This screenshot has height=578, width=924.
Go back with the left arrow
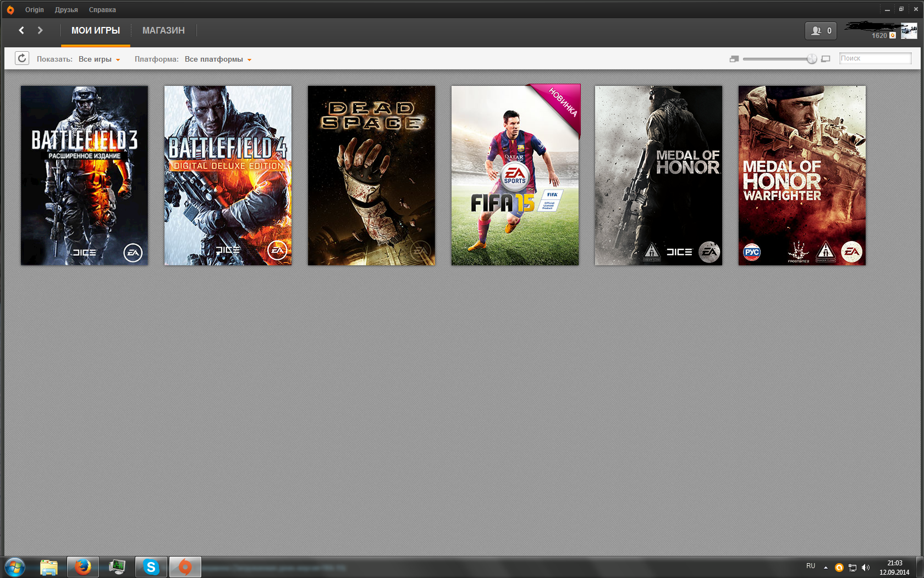point(21,30)
